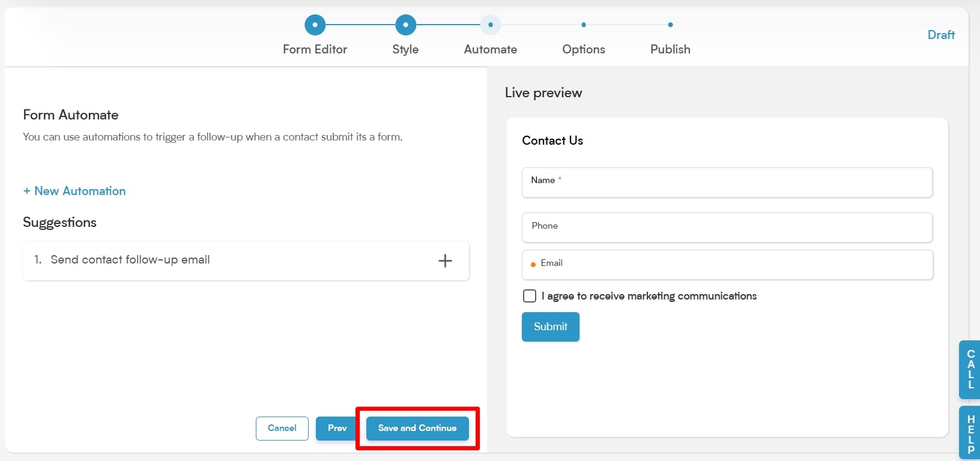Click the Publish step dot
The height and width of the screenshot is (461, 980).
[670, 25]
